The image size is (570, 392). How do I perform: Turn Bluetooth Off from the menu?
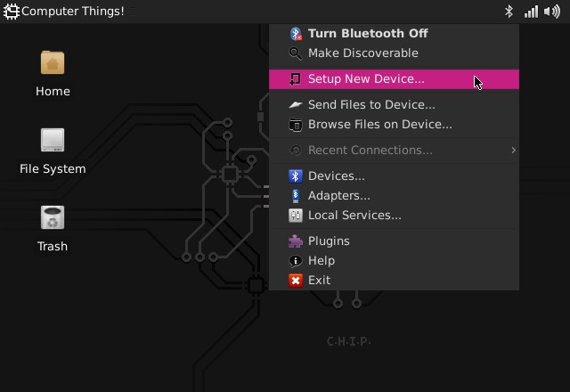pyautogui.click(x=367, y=34)
